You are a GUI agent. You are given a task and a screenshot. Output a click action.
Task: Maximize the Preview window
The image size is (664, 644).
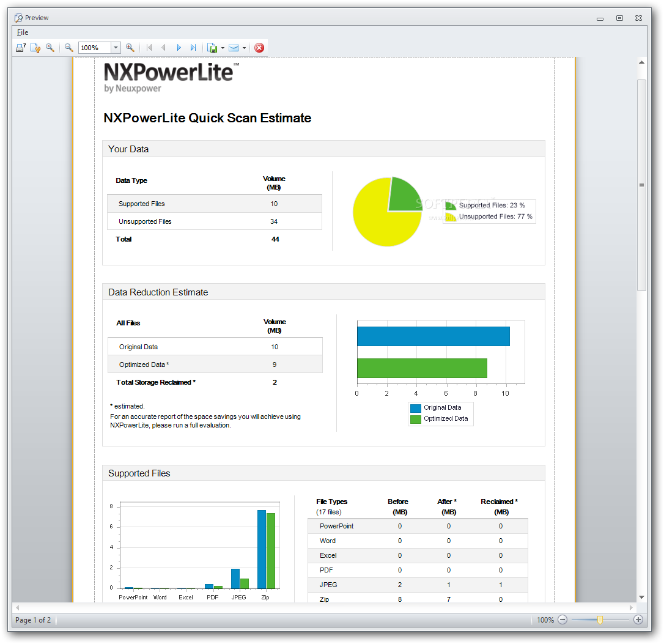pos(619,18)
